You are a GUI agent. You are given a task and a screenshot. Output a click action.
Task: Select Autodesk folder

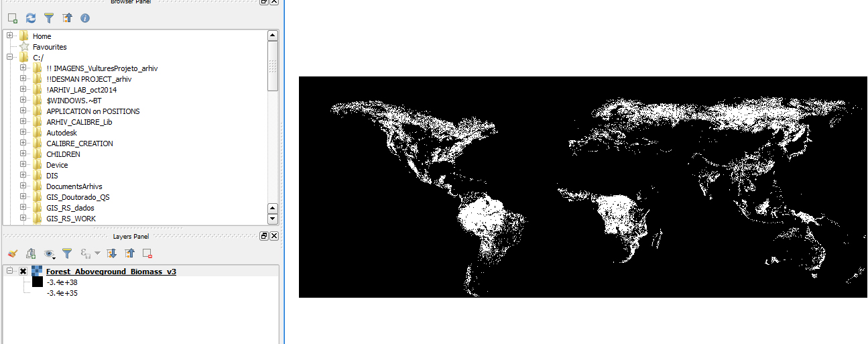(x=62, y=133)
